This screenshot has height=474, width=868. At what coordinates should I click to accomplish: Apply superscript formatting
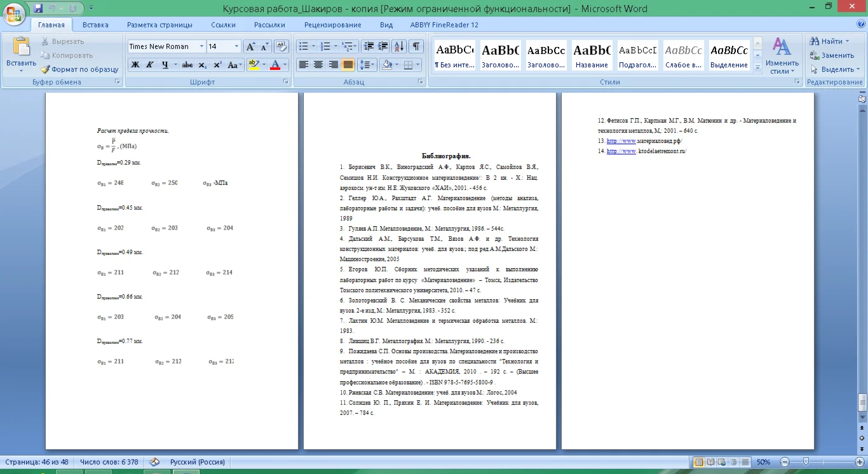pyautogui.click(x=217, y=65)
